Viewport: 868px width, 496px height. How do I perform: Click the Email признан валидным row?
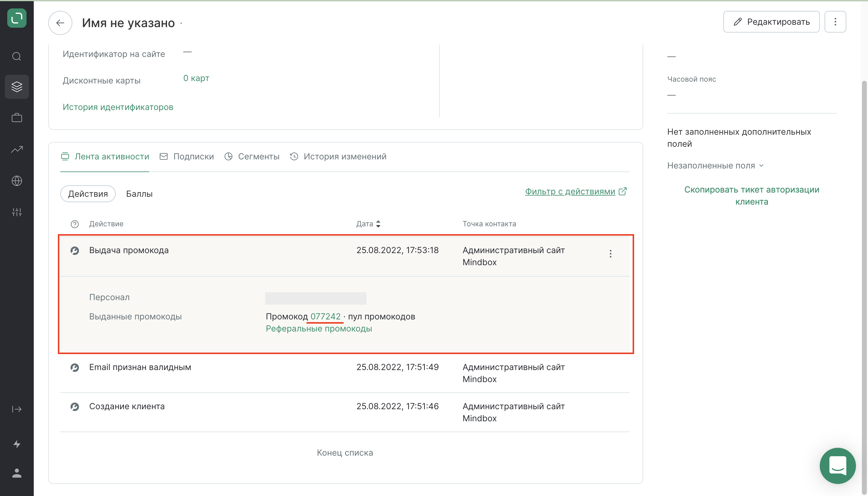tap(345, 373)
